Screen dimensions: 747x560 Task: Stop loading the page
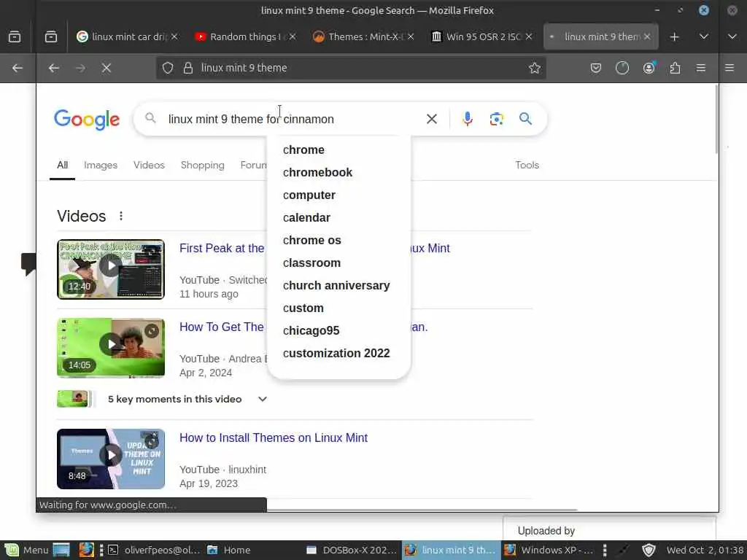pos(107,68)
